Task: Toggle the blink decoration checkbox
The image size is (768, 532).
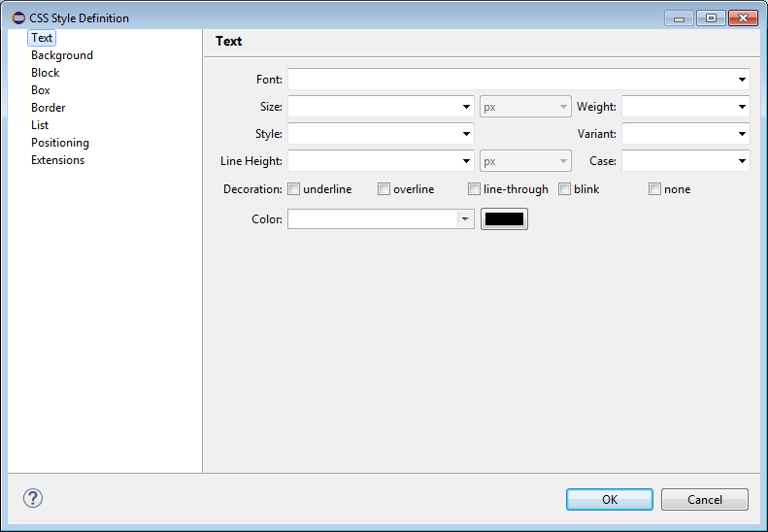Action: click(564, 189)
